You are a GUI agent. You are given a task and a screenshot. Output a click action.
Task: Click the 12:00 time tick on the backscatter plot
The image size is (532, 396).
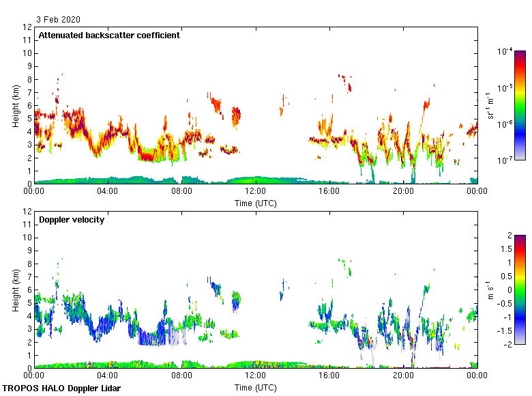(255, 192)
